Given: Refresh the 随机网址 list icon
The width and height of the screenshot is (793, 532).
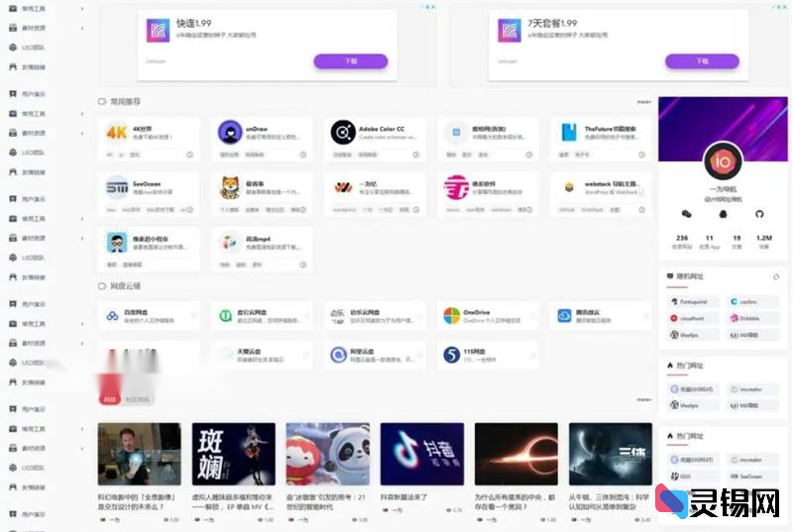Looking at the screenshot, I should (x=776, y=276).
